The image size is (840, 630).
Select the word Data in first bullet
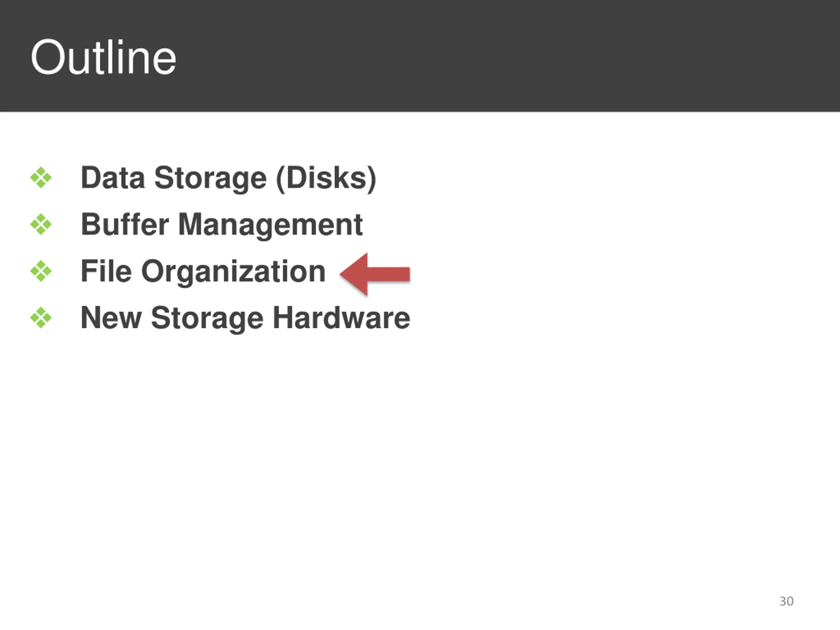[x=113, y=177]
